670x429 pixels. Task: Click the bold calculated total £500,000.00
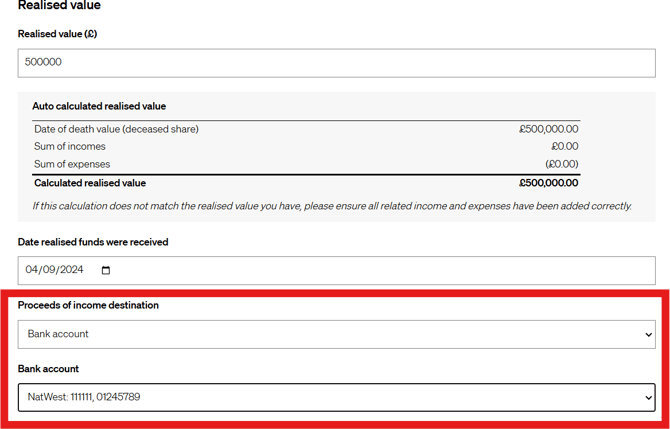coord(548,183)
